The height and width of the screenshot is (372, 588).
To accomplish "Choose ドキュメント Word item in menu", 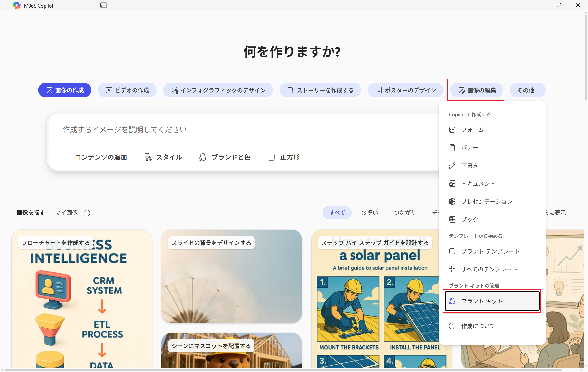I will click(x=478, y=183).
